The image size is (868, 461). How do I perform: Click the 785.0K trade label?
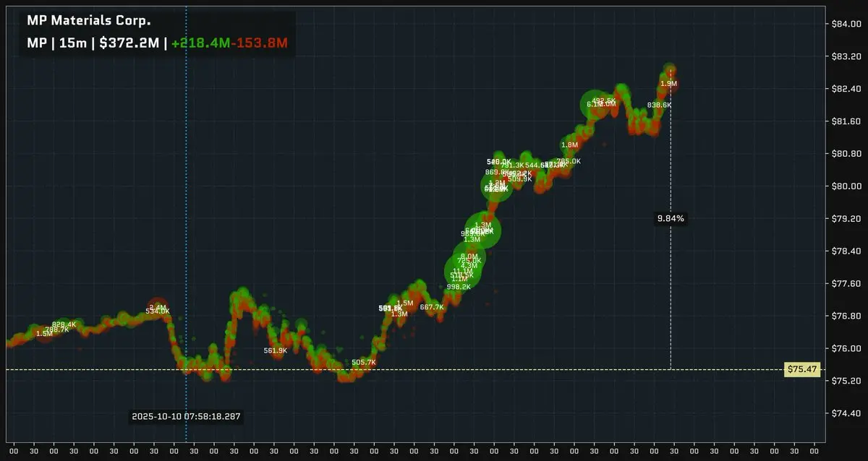(x=569, y=161)
